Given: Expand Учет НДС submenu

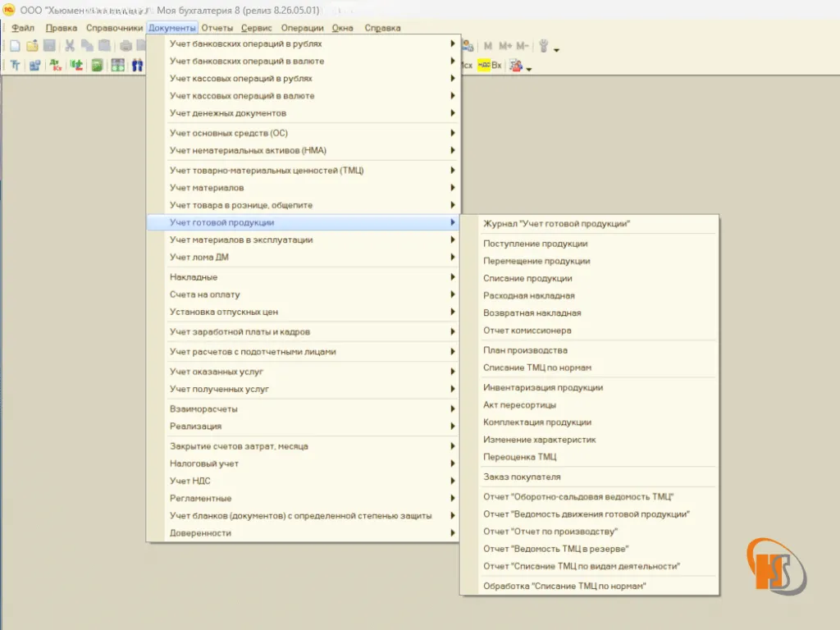Looking at the screenshot, I should [x=304, y=481].
